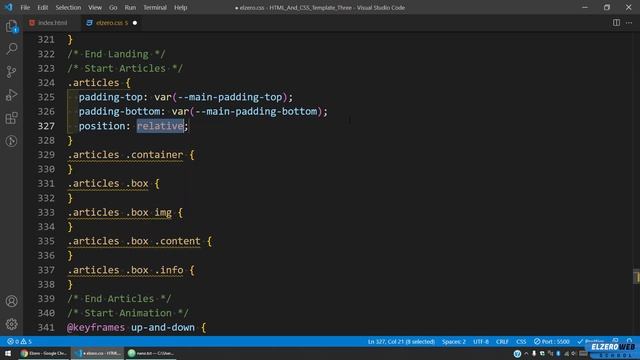Switch to the Google Chrome taskbar window
The height and width of the screenshot is (360, 640).
click(44, 353)
